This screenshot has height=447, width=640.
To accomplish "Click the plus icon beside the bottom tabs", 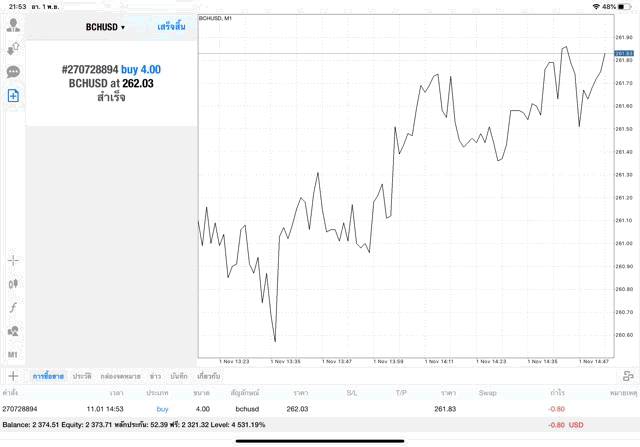I will click(13, 376).
